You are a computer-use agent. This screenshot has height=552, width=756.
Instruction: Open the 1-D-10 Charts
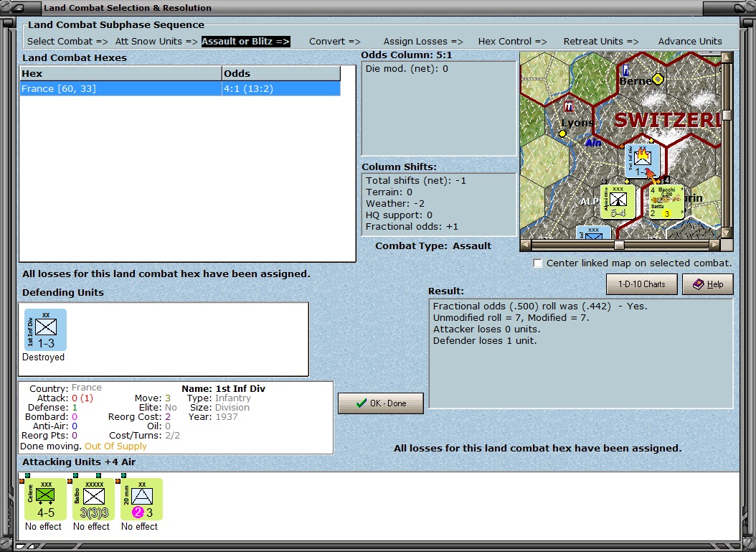pyautogui.click(x=642, y=284)
